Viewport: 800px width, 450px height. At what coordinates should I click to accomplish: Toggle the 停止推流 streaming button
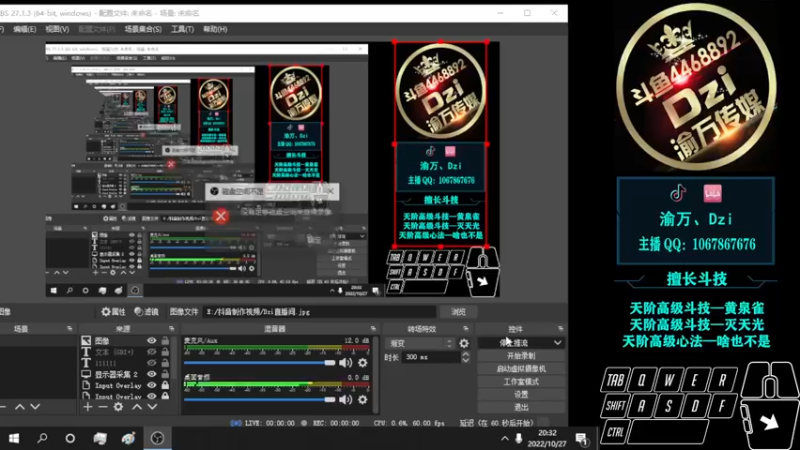point(514,343)
